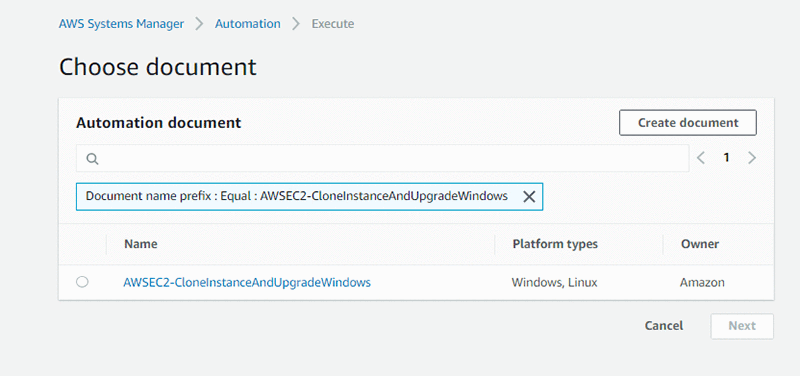Sort by the Name column header
The height and width of the screenshot is (376, 800).
coord(141,244)
